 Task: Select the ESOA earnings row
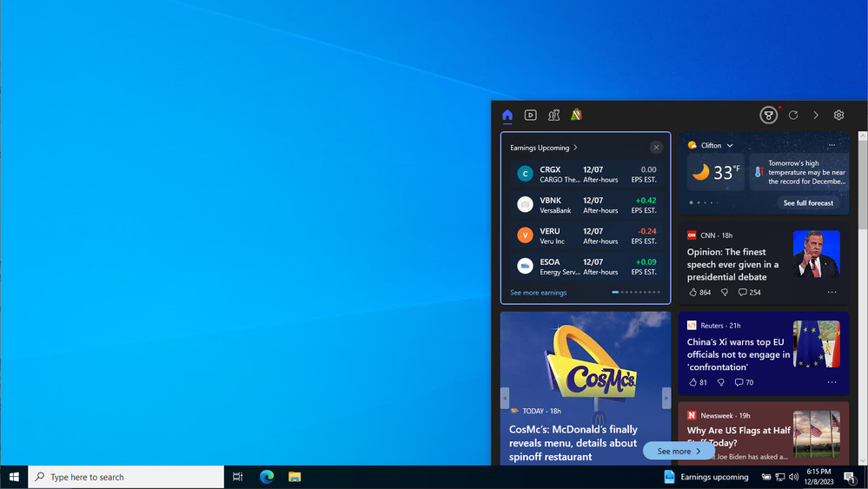(x=586, y=266)
